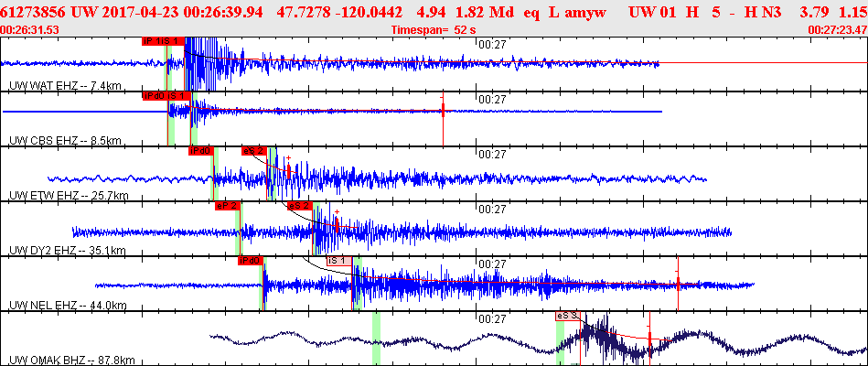Select the iS 1 pick flag on CBS

(178, 96)
